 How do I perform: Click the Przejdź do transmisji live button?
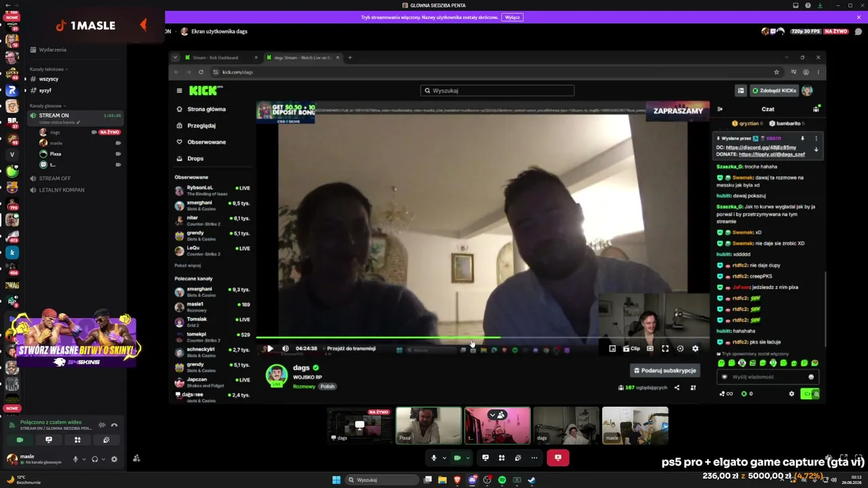(x=351, y=348)
